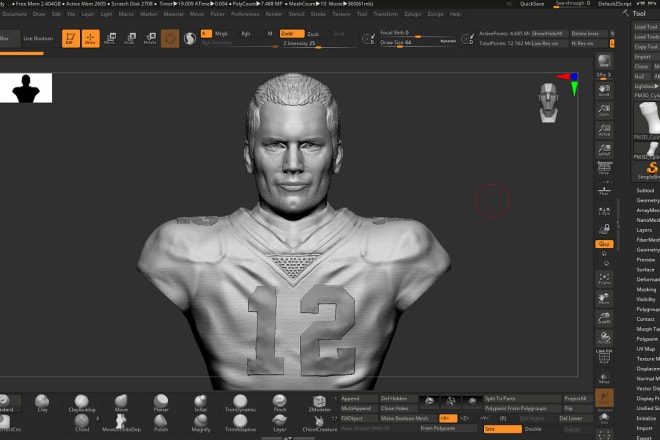This screenshot has width=660, height=440.
Task: Toggle >X< symmetry axis
Action: click(x=448, y=419)
